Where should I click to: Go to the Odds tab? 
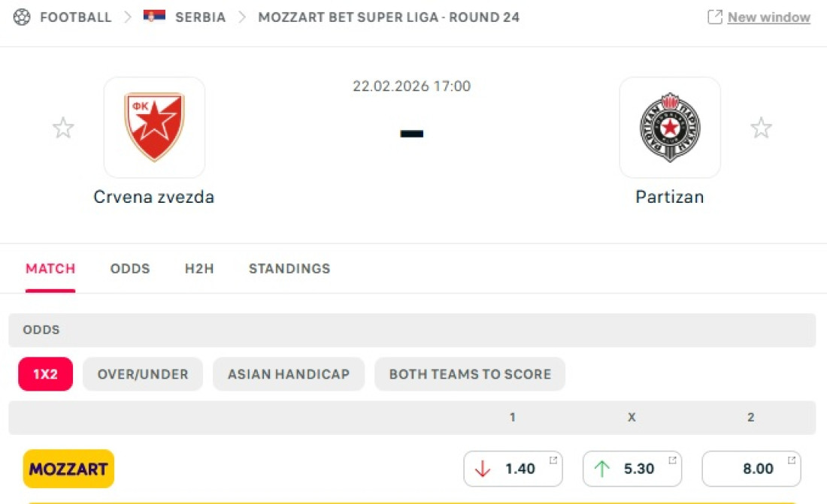tap(130, 268)
